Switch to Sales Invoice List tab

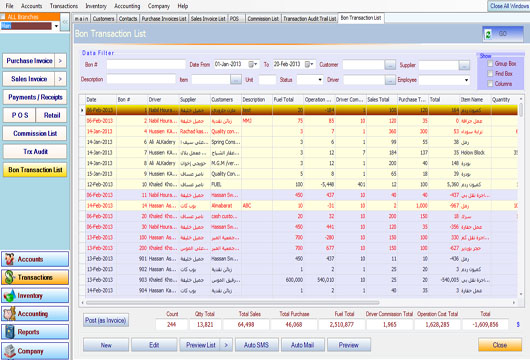(208, 19)
